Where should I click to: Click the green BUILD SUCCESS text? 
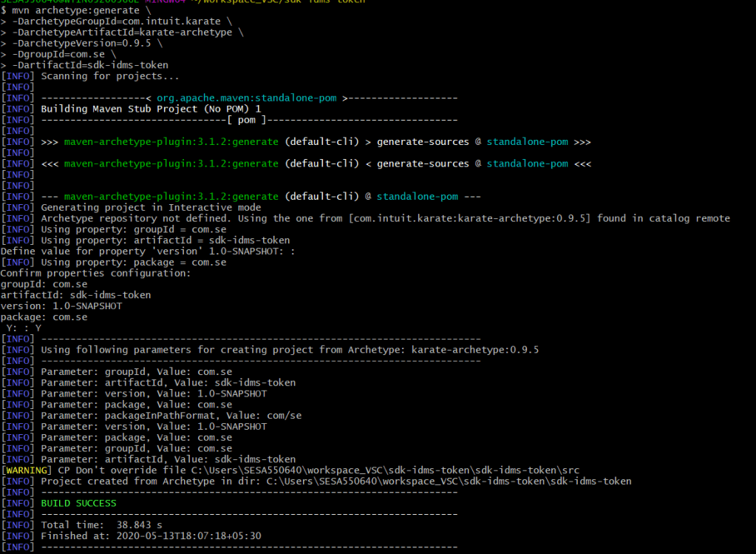coord(78,503)
